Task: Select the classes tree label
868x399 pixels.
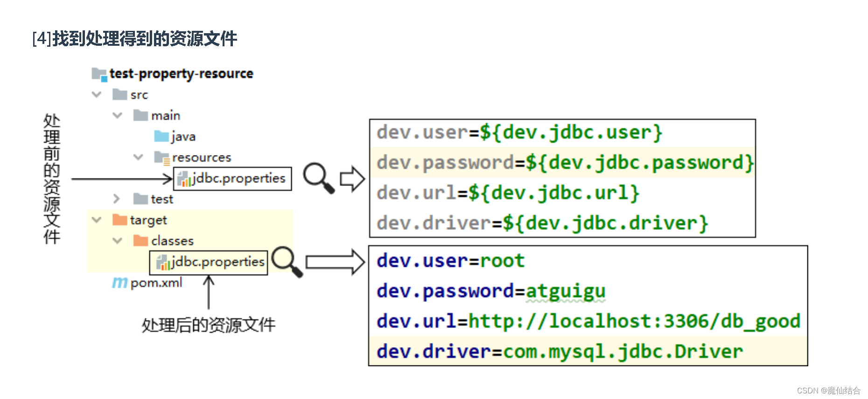Action: point(172,241)
